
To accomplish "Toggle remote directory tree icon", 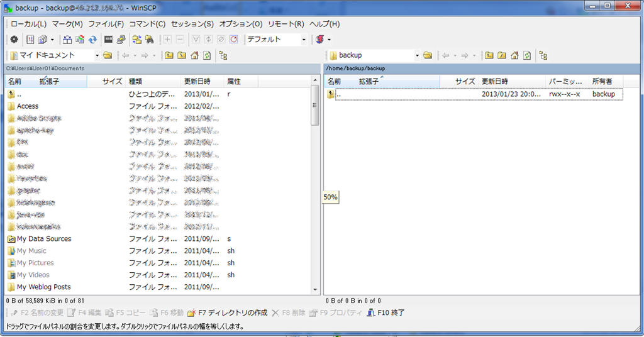I will pyautogui.click(x=543, y=55).
